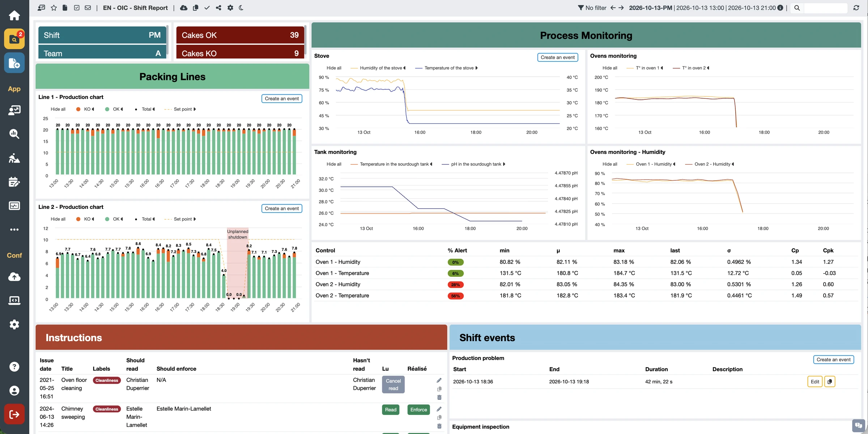The image size is (868, 434).
Task: Open the Home page from sidebar
Action: point(14,16)
